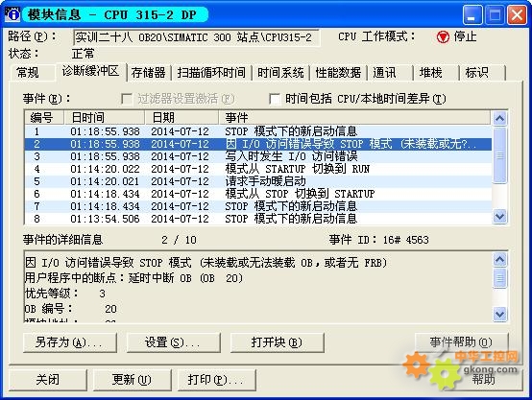The height and width of the screenshot is (400, 532).
Task: Click the event list scroll up arrow
Action: [499, 118]
